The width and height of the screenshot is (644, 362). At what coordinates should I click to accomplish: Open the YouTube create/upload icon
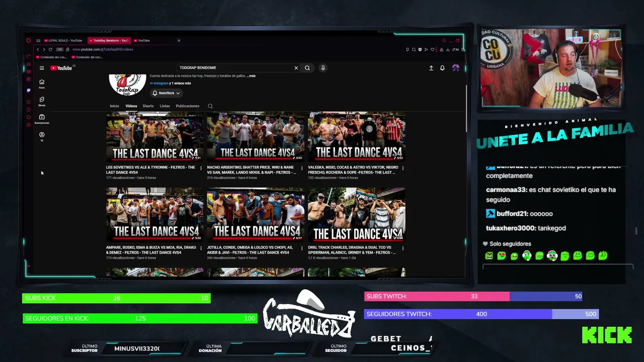pos(431,68)
